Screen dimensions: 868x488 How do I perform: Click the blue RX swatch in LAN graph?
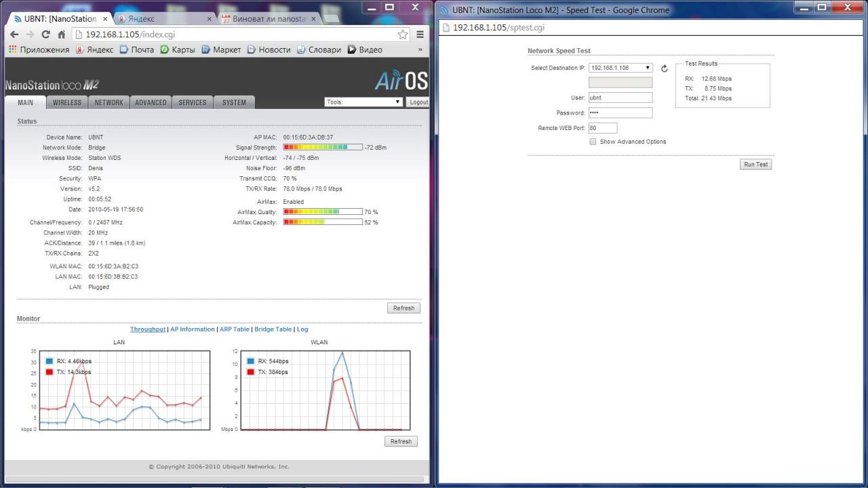coord(50,361)
